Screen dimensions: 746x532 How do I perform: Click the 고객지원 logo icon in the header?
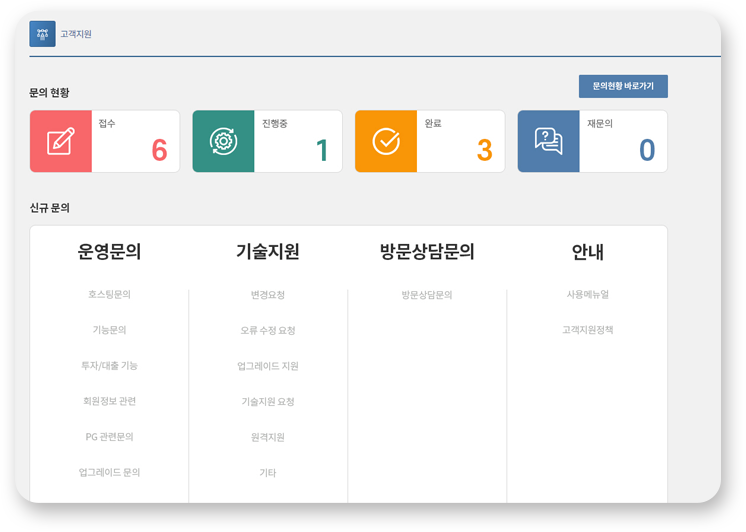click(x=42, y=34)
